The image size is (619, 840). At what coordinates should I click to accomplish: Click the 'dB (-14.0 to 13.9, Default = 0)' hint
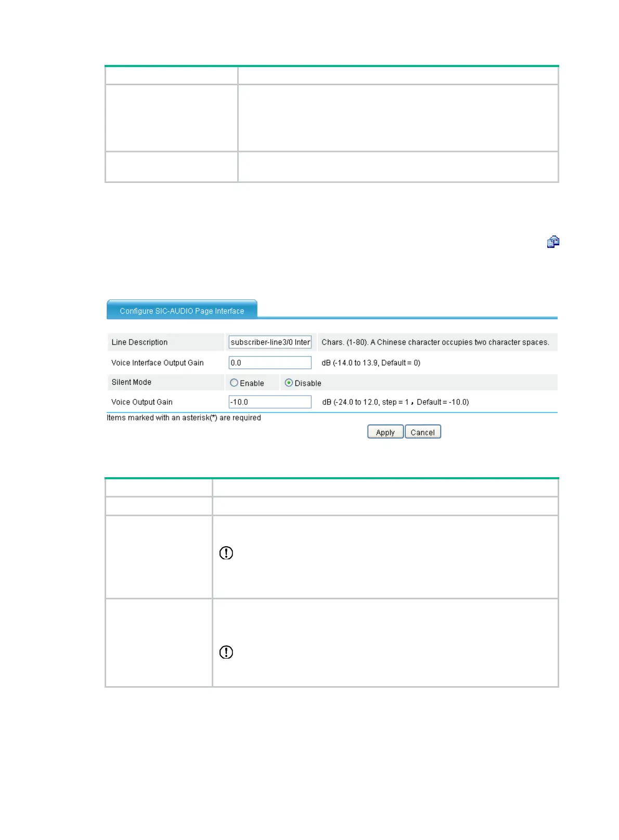371,363
